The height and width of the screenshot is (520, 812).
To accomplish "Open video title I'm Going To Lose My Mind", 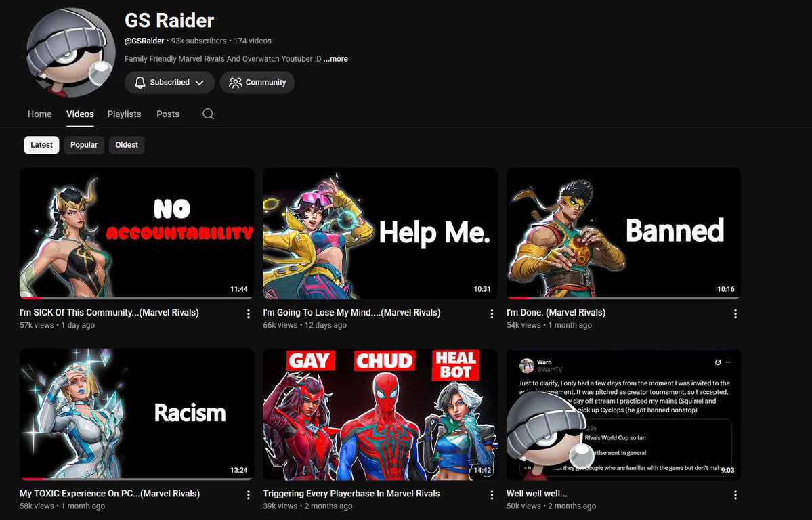I will 351,312.
